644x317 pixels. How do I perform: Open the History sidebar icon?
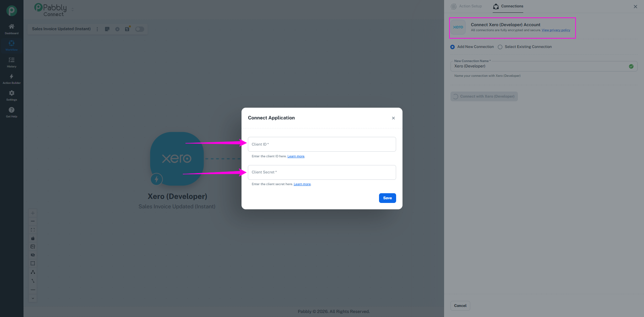[11, 60]
